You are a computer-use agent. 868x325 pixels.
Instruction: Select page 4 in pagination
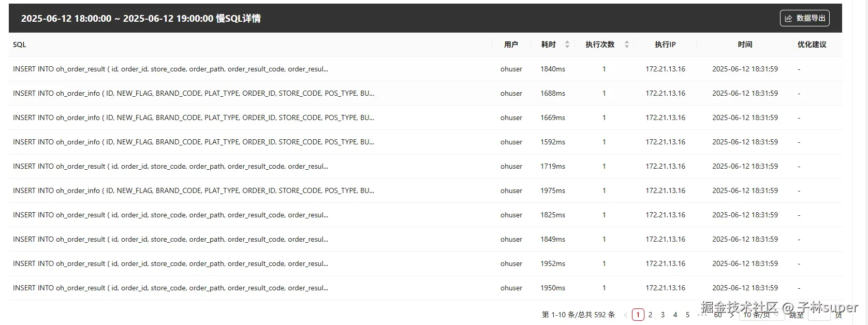click(x=675, y=315)
